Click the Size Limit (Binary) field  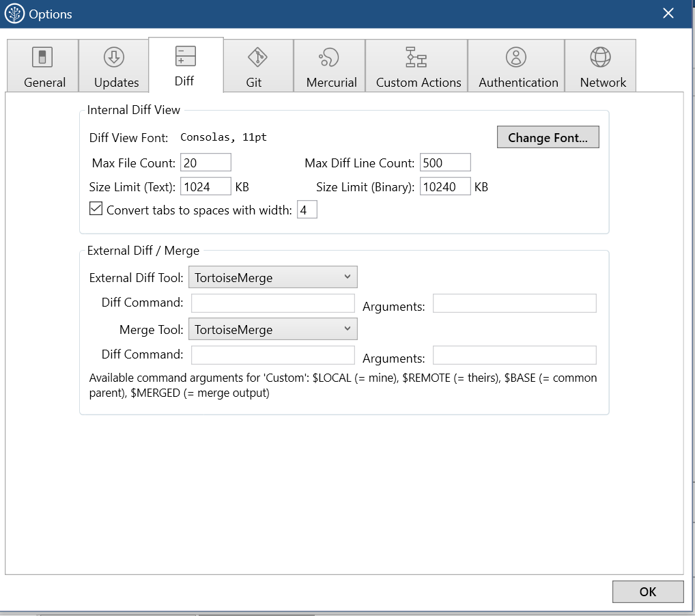[x=445, y=186]
